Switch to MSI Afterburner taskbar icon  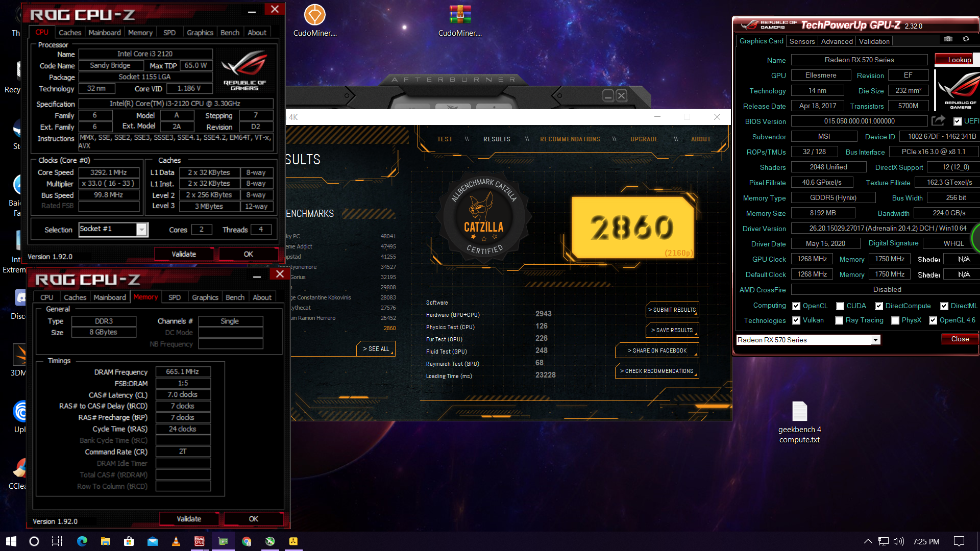[270, 541]
